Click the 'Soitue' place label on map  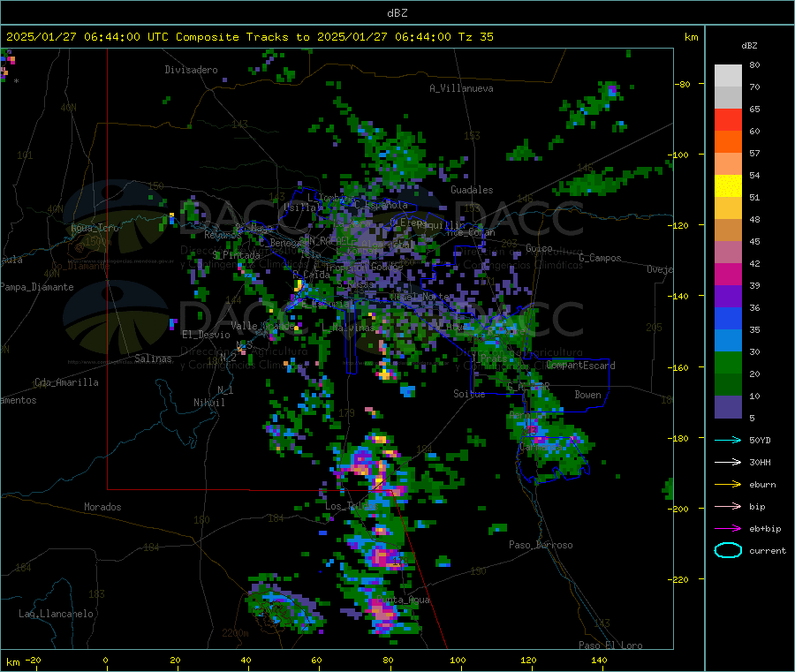[x=469, y=394]
